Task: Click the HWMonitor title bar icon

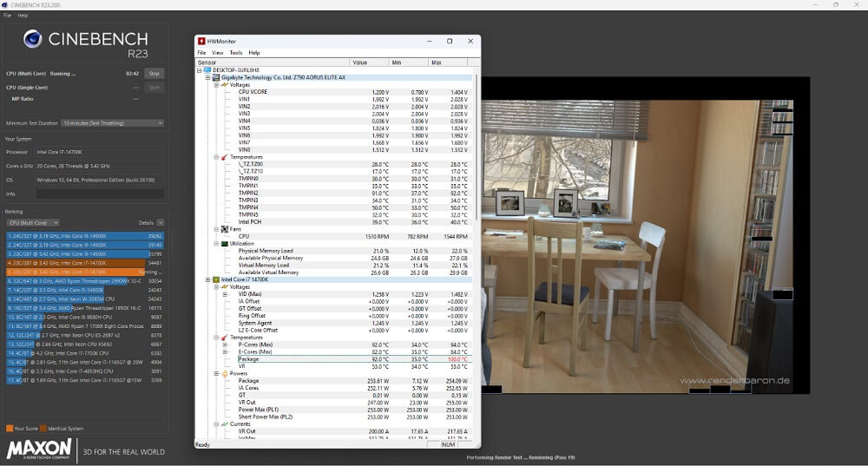Action: tap(201, 41)
